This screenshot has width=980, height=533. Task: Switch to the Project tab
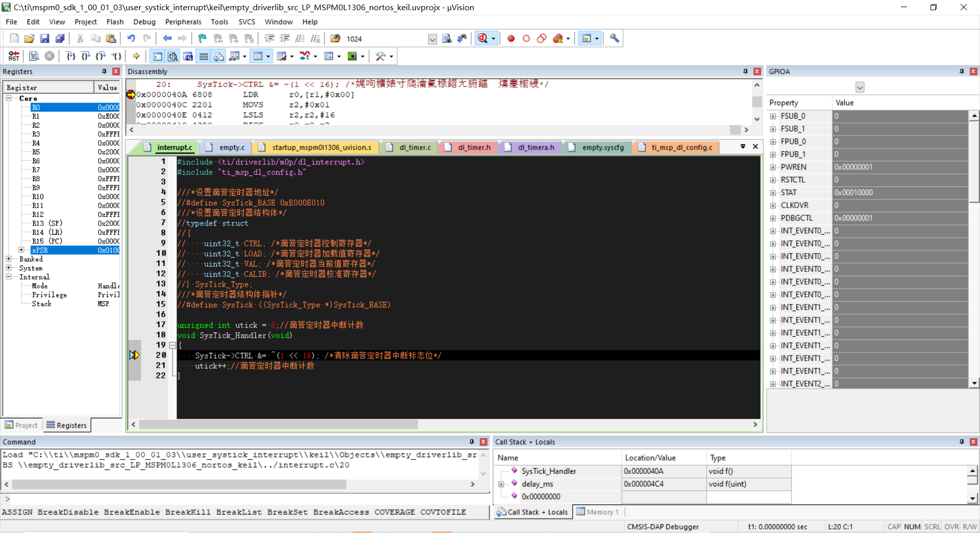pos(21,425)
